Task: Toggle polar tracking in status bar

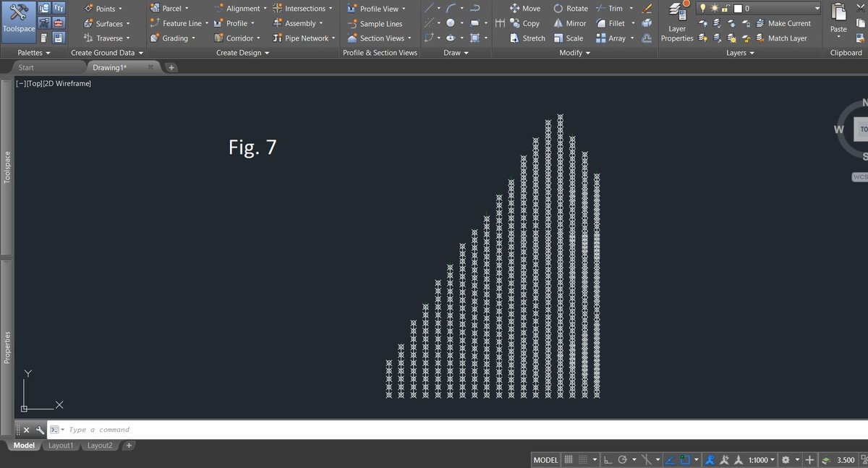Action: pyautogui.click(x=623, y=460)
